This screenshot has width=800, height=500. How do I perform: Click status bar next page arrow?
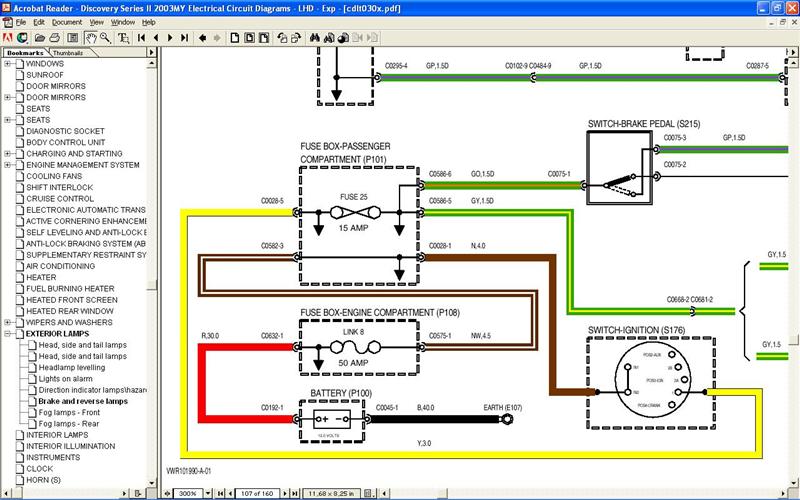coord(285,493)
